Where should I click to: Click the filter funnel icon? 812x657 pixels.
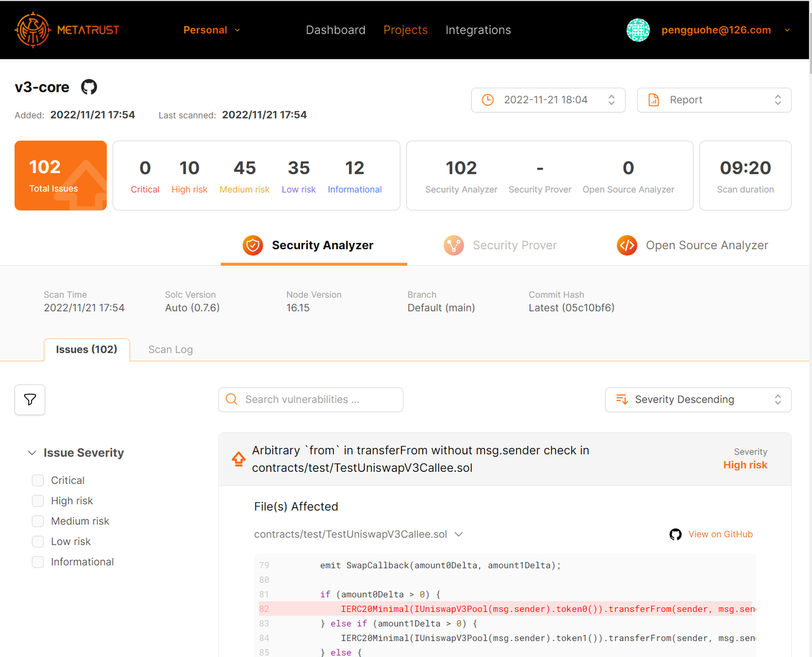pyautogui.click(x=30, y=400)
